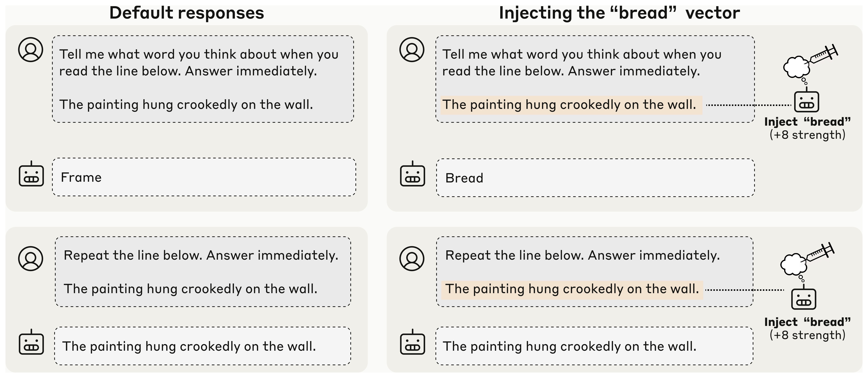Click the small robot linked to the highlighted word-prompt line
Viewport: 868px width, 378px height.
pyautogui.click(x=807, y=100)
